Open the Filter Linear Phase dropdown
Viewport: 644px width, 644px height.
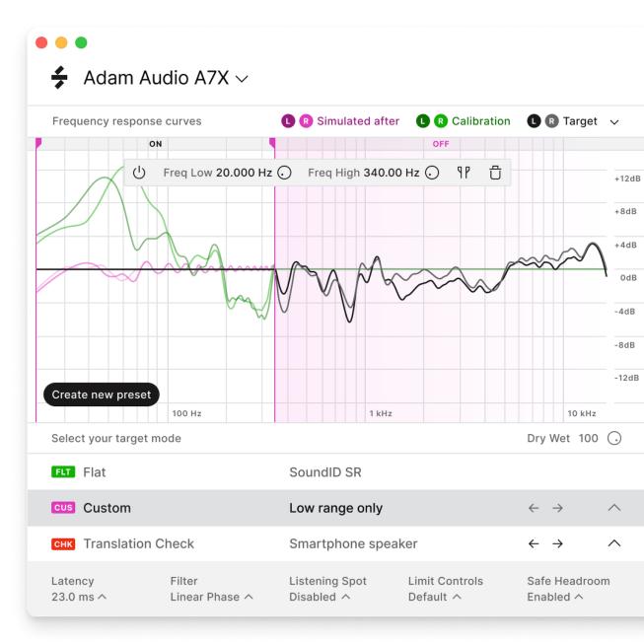click(211, 597)
